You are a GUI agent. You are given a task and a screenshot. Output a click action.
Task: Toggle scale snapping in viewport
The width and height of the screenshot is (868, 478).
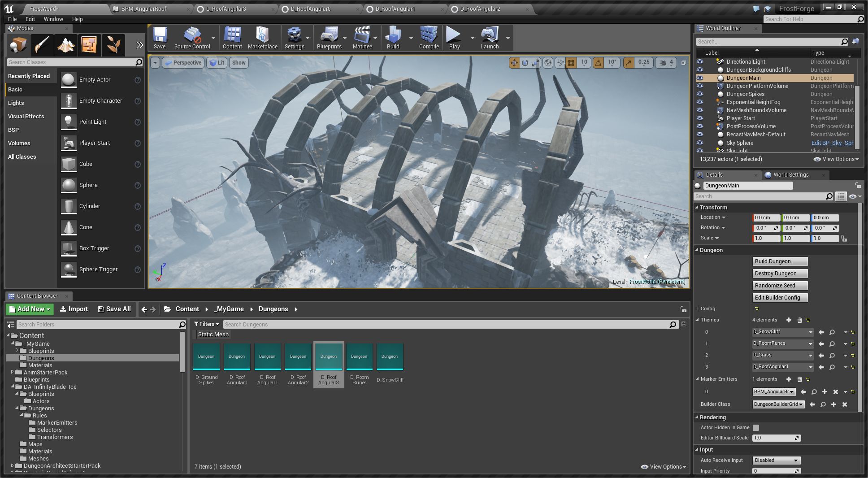click(629, 63)
